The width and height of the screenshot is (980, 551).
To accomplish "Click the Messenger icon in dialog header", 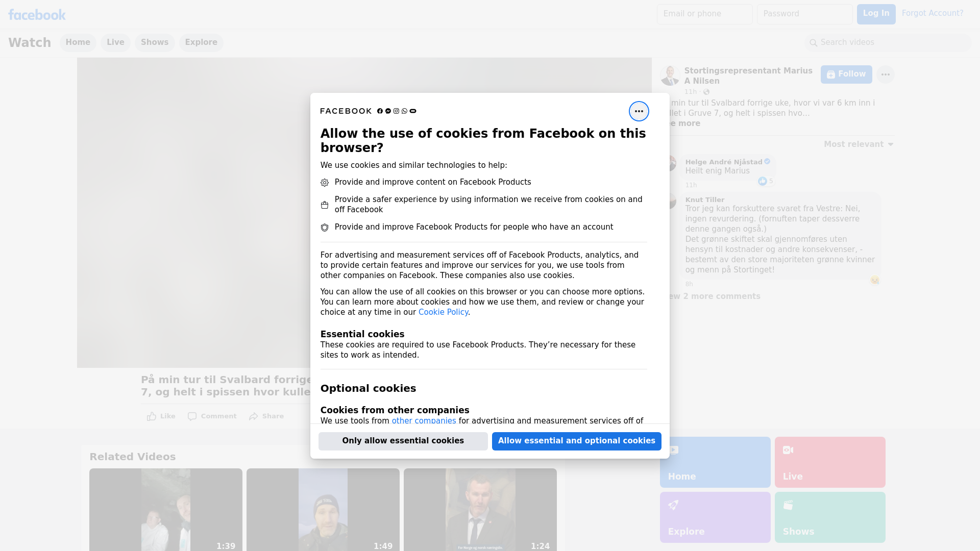I will [x=388, y=111].
